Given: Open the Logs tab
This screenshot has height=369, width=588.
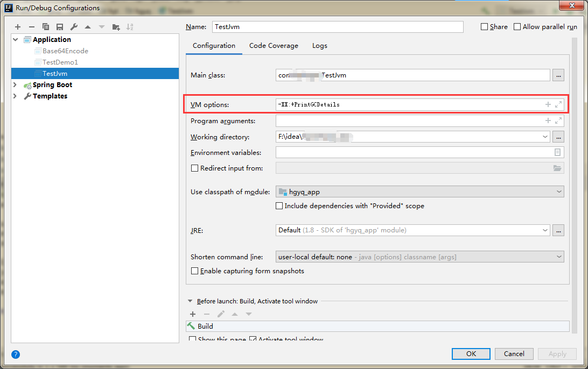Looking at the screenshot, I should (x=320, y=46).
